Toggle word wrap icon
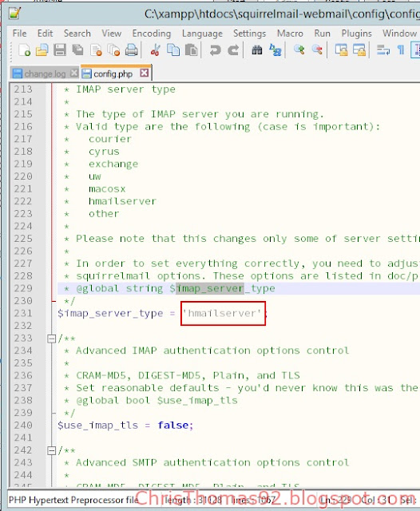Image resolution: width=420 pixels, height=511 pixels. (x=383, y=50)
